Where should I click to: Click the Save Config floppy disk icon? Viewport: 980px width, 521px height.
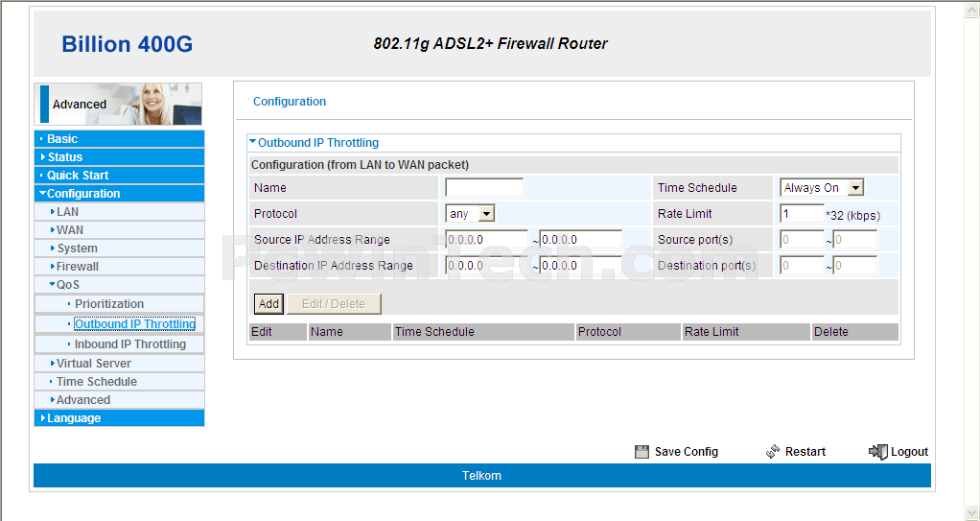pyautogui.click(x=642, y=452)
